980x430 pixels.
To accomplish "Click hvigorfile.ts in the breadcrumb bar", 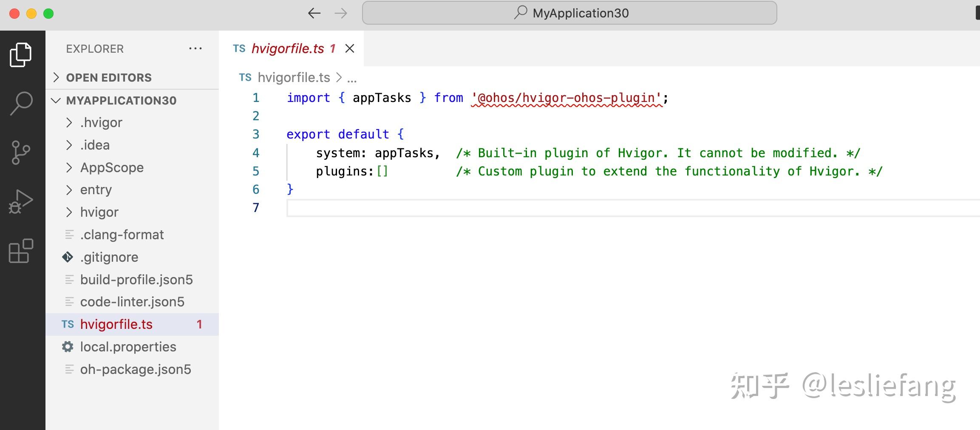I will (x=294, y=77).
